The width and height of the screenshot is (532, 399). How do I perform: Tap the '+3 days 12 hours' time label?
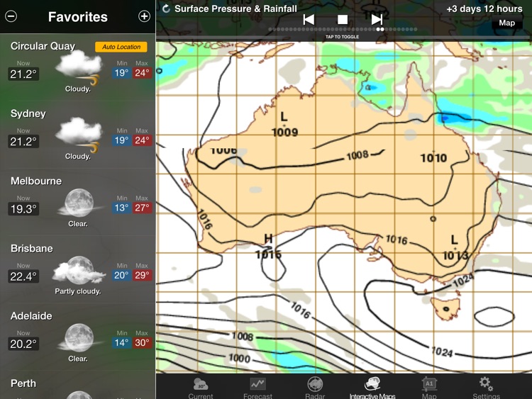point(484,9)
